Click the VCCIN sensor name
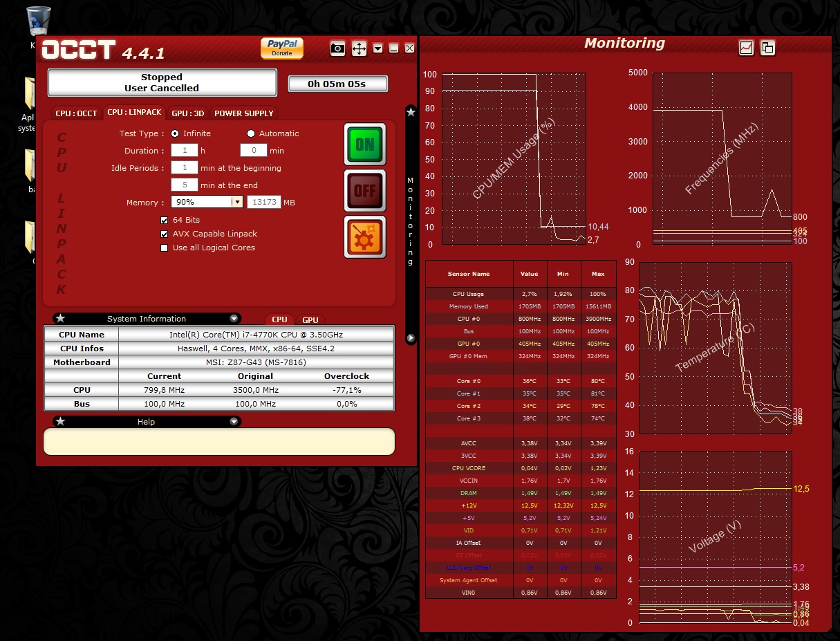This screenshot has height=641, width=840. [469, 481]
